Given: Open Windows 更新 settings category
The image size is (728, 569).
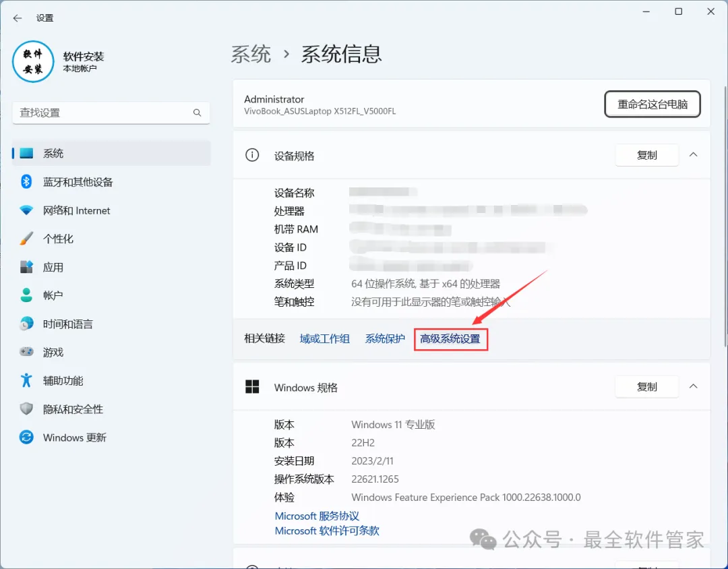Looking at the screenshot, I should tap(111, 437).
